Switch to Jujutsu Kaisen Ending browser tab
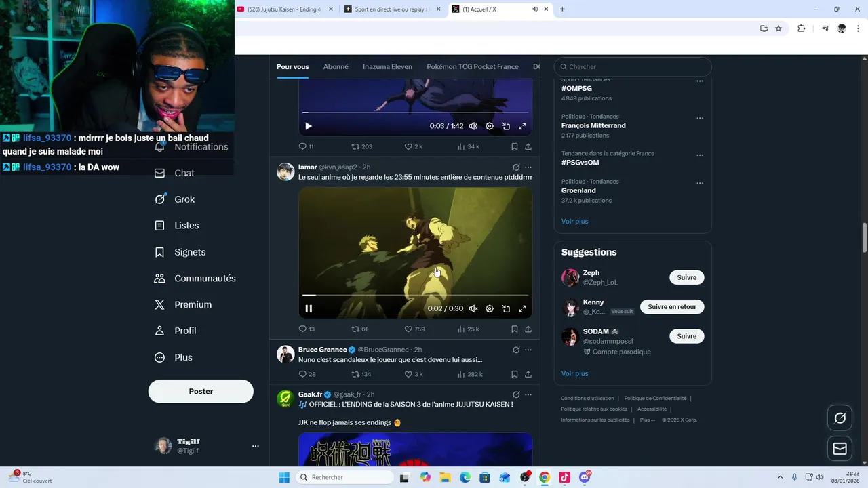Viewport: 868px width, 488px height. (285, 9)
